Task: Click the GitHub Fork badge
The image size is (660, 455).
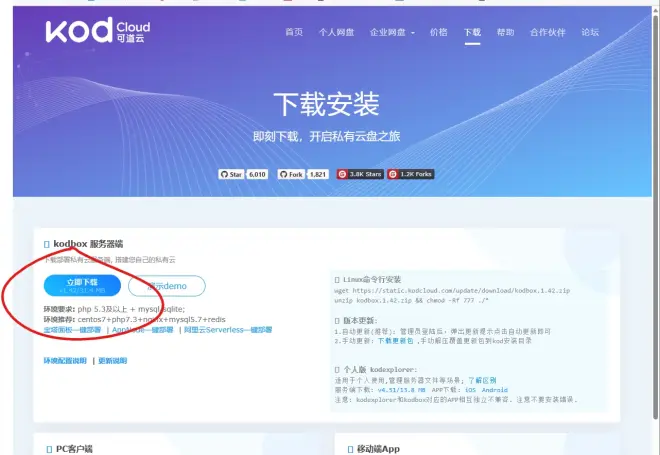Action: tap(291, 174)
